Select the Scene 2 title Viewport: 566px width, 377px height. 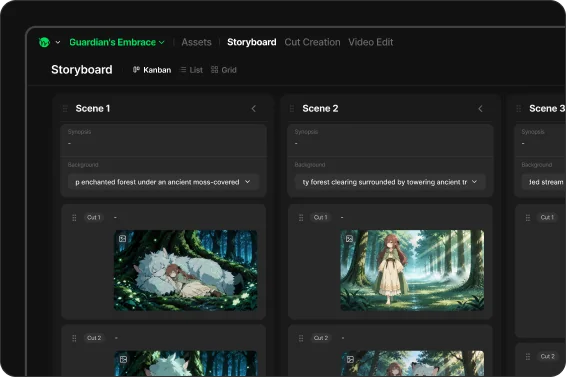click(320, 109)
